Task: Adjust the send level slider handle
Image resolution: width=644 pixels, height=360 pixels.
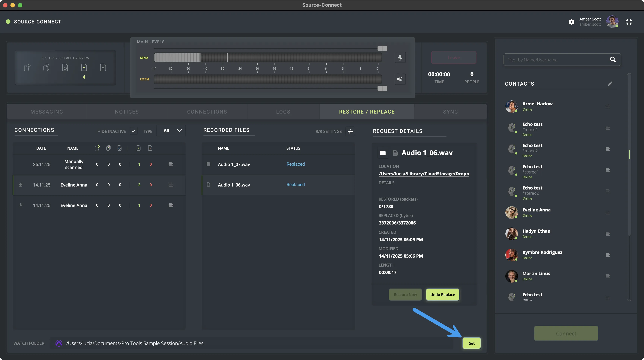Action: point(382,48)
